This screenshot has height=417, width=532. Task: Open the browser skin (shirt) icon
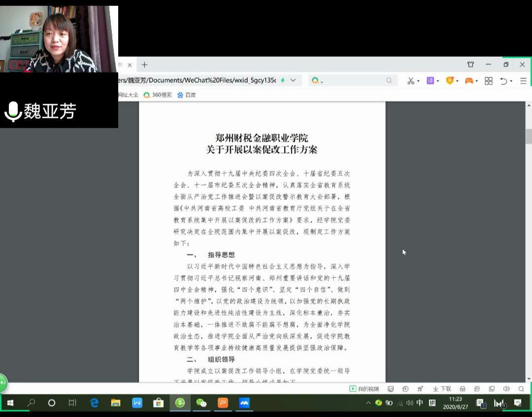[470, 64]
